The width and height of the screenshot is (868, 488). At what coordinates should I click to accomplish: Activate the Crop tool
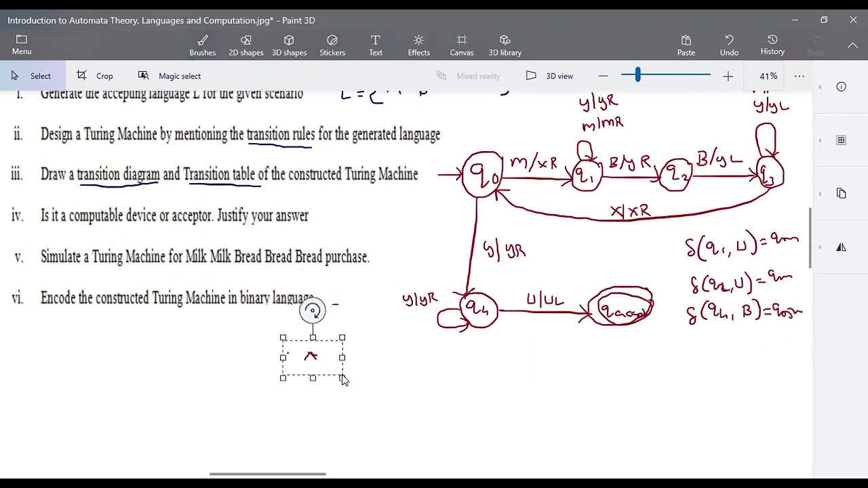[95, 76]
